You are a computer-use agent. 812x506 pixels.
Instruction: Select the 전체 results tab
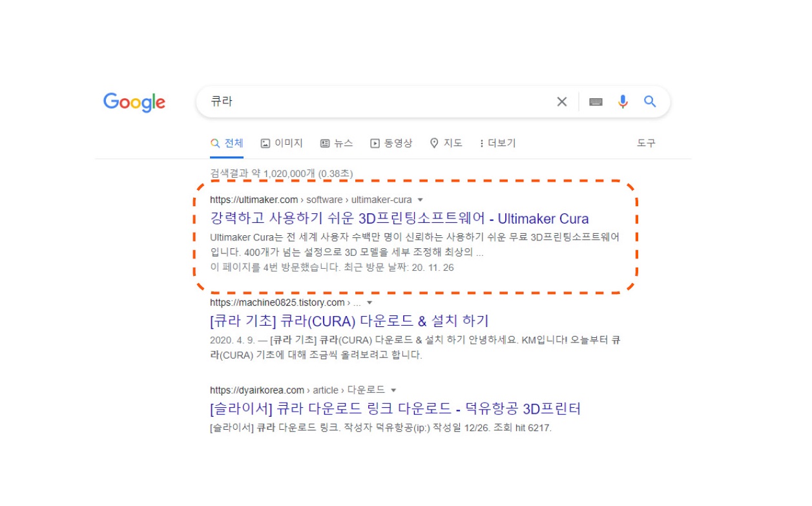(x=227, y=143)
